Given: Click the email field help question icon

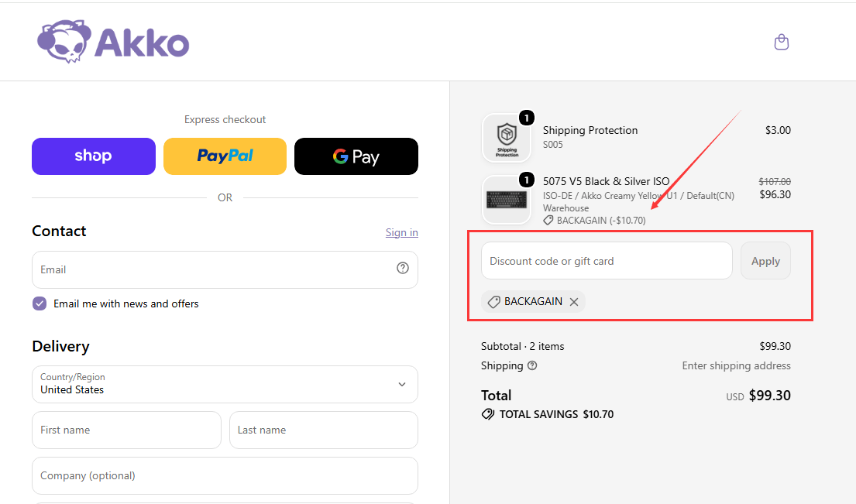Looking at the screenshot, I should tap(402, 268).
